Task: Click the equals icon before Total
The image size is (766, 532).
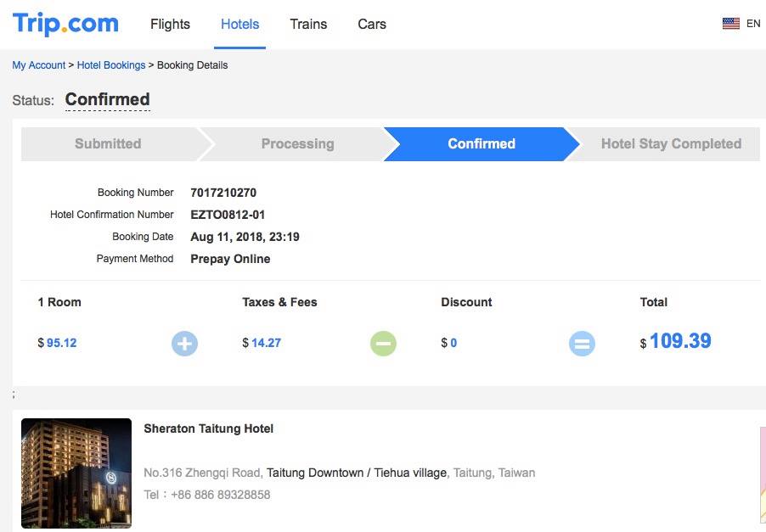Action: [582, 343]
